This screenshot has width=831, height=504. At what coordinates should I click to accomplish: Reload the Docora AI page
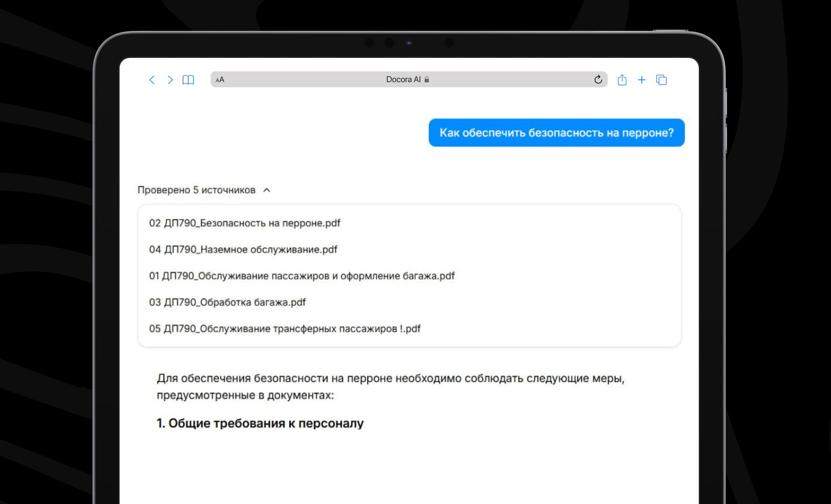tap(598, 79)
